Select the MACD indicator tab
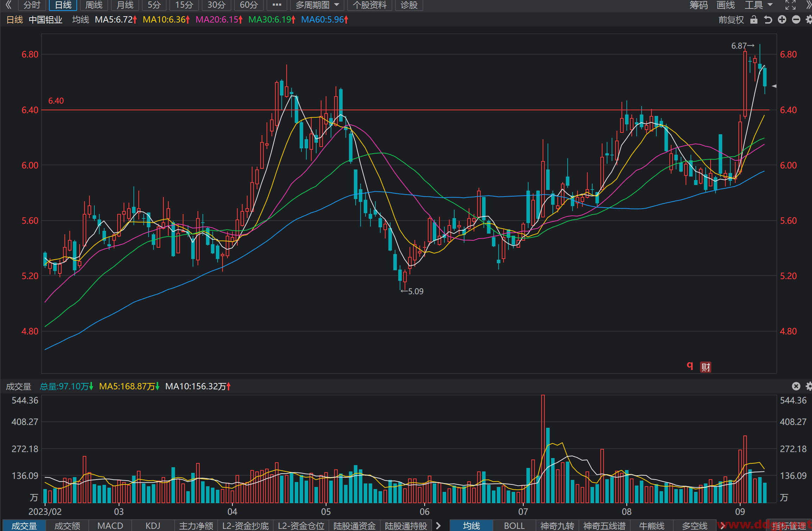 110,526
